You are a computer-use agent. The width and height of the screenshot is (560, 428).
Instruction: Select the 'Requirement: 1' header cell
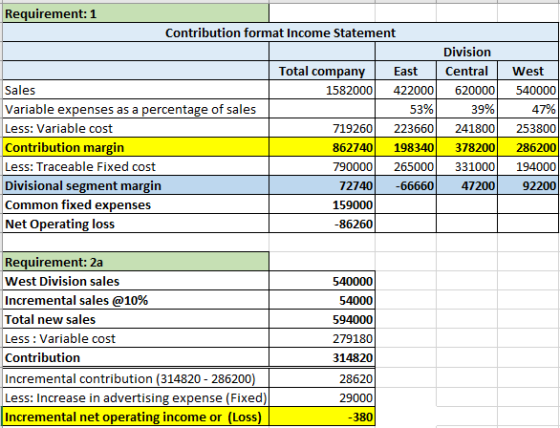136,14
